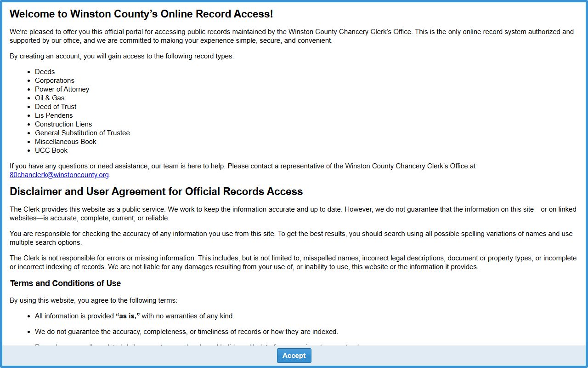Click 'The Clerk is not responsible' paragraph

pos(293,262)
